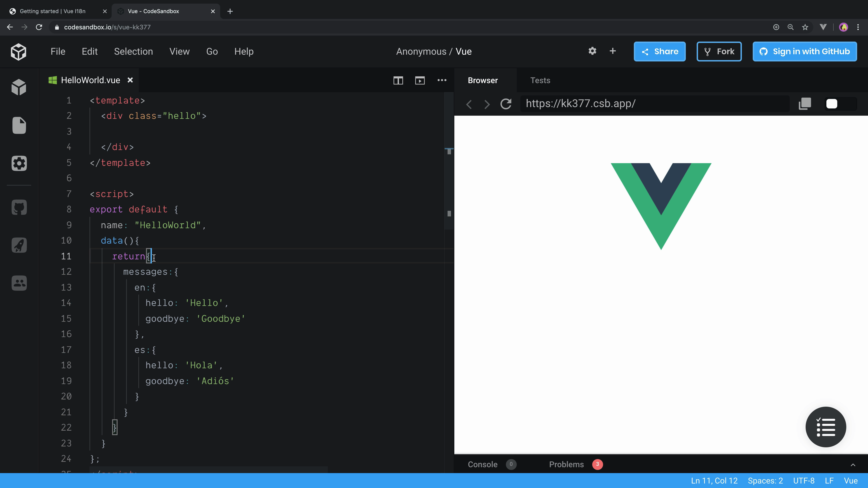
Task: Open Configuration Files sidebar panel
Action: pos(19,163)
